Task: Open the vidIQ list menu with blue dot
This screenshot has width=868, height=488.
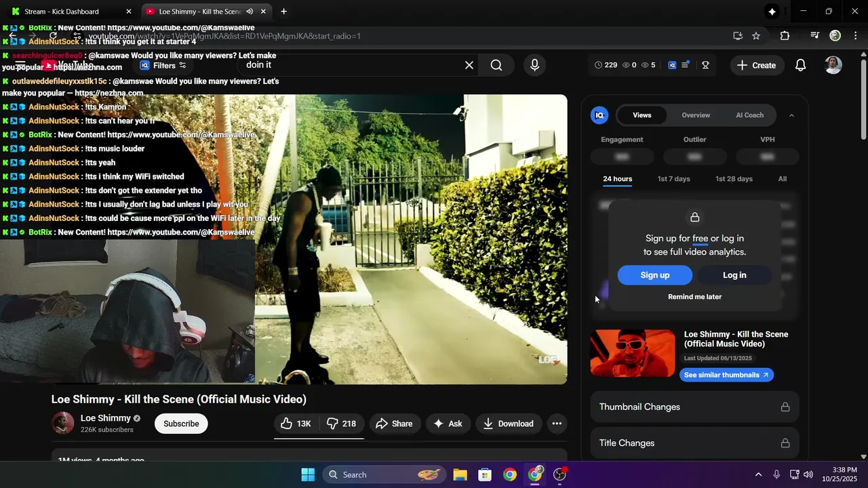Action: pos(686,64)
